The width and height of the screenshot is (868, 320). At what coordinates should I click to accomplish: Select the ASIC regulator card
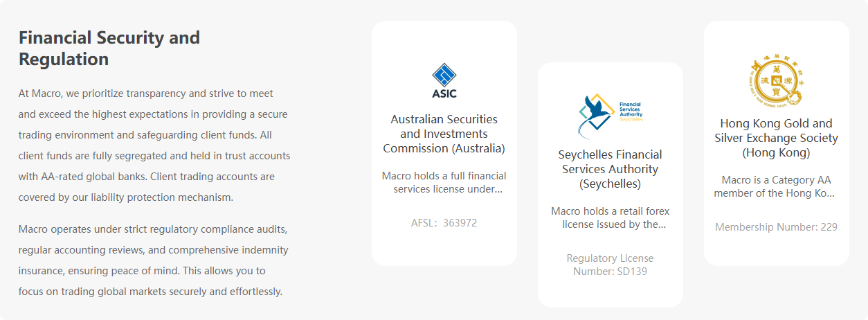pos(444,143)
